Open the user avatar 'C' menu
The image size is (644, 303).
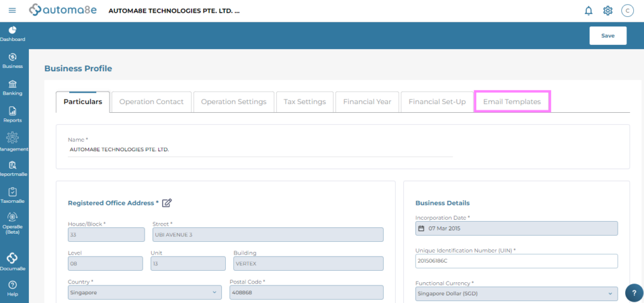pyautogui.click(x=627, y=11)
